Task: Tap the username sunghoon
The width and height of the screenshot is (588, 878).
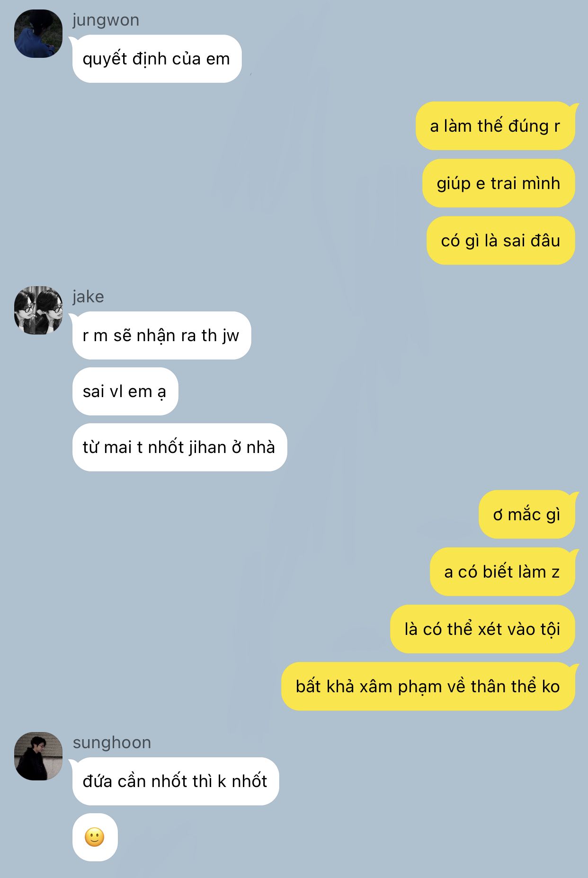Action: (112, 742)
